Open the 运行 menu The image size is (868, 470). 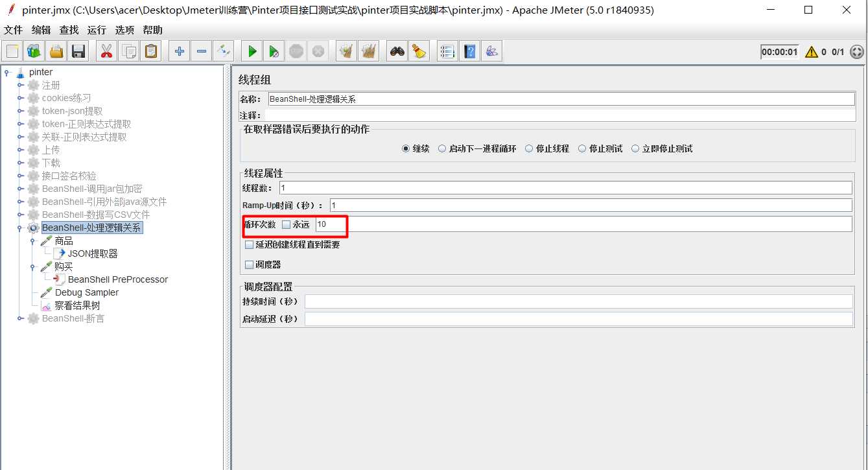point(97,30)
